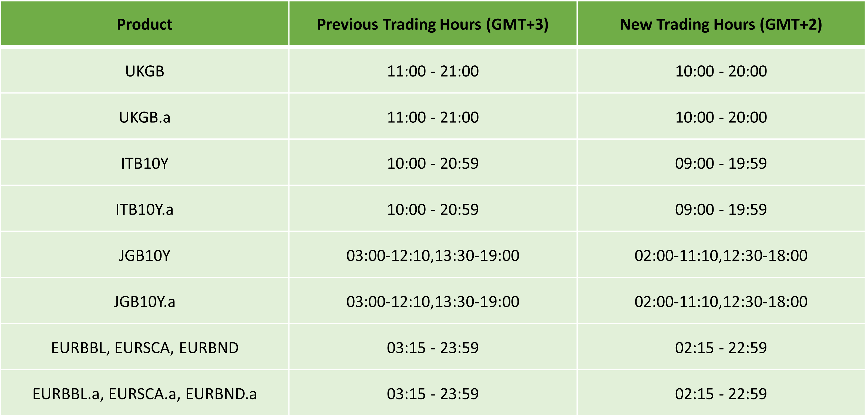This screenshot has width=868, height=417.
Task: Select UKGB previous hours 11:00 - 21:00
Action: [x=433, y=71]
